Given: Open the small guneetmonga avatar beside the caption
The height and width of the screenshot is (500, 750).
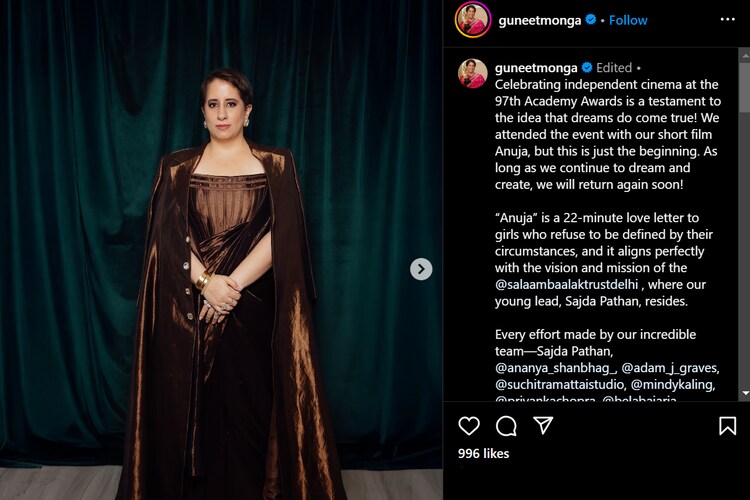Looking at the screenshot, I should pyautogui.click(x=473, y=73).
